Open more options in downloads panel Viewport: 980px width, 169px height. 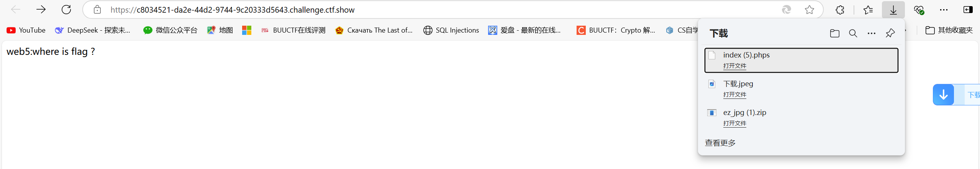click(x=872, y=34)
